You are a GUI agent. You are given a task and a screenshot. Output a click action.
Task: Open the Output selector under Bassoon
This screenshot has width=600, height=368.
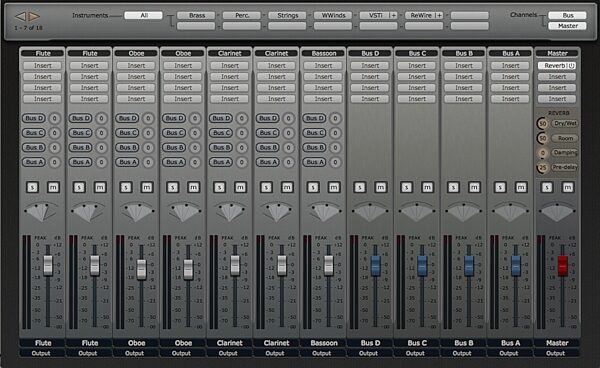tap(324, 353)
